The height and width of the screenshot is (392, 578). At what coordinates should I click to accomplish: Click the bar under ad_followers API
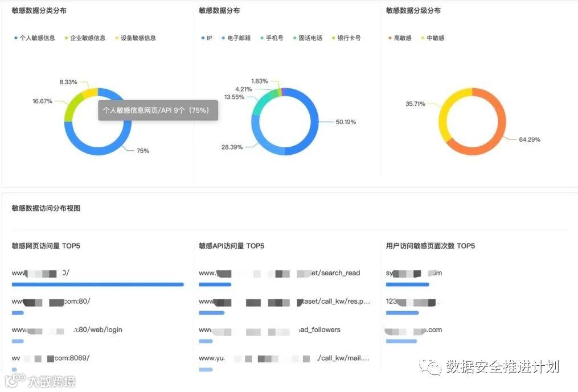206,341
